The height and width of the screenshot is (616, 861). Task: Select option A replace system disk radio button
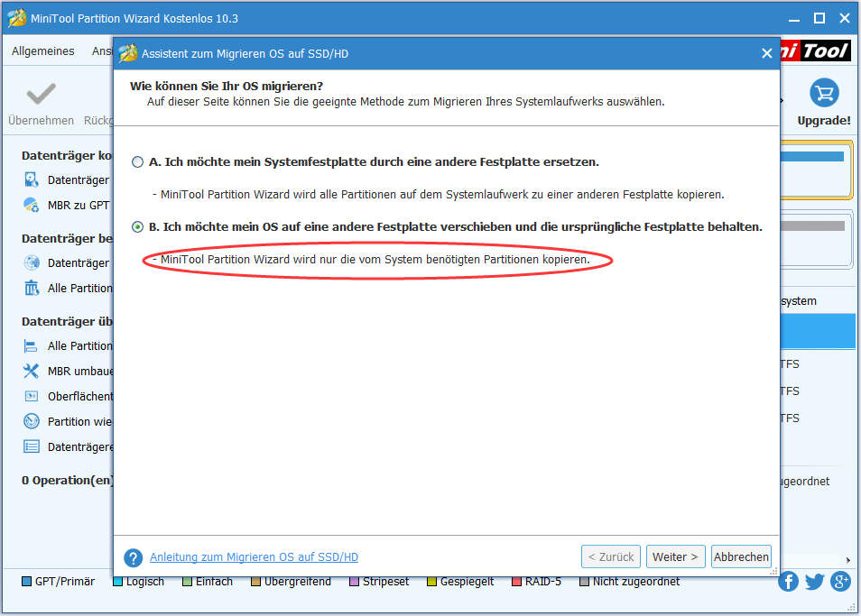coord(137,161)
